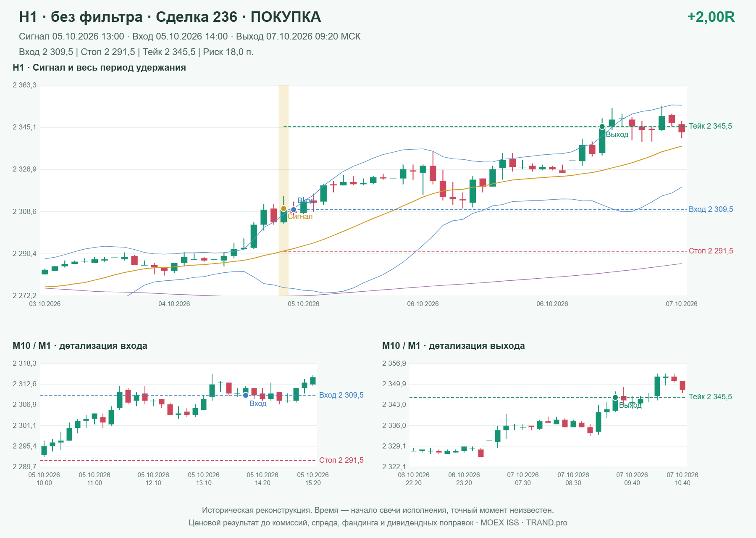Click the line showing 'Риск 18,0 п.'

pos(136,52)
